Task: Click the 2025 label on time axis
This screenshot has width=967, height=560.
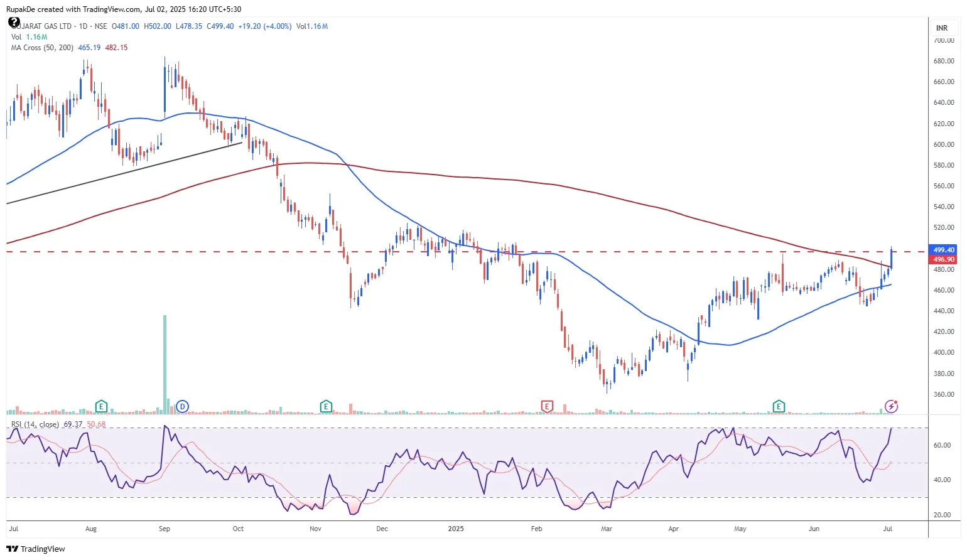Action: (x=456, y=529)
